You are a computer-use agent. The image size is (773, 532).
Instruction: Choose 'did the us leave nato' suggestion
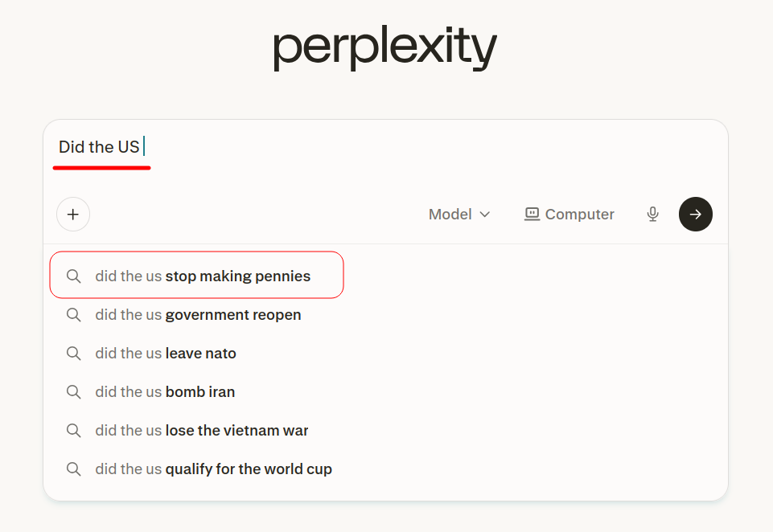166,354
